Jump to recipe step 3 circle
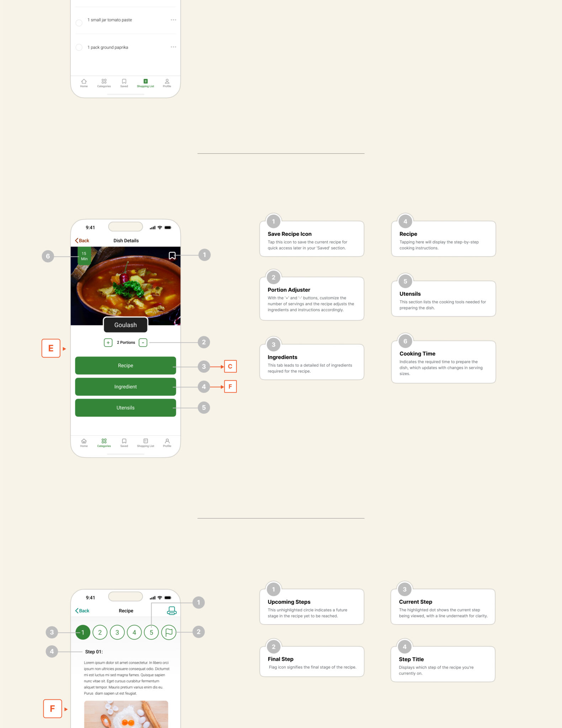Screen dimensions: 562x728 [x=117, y=632]
